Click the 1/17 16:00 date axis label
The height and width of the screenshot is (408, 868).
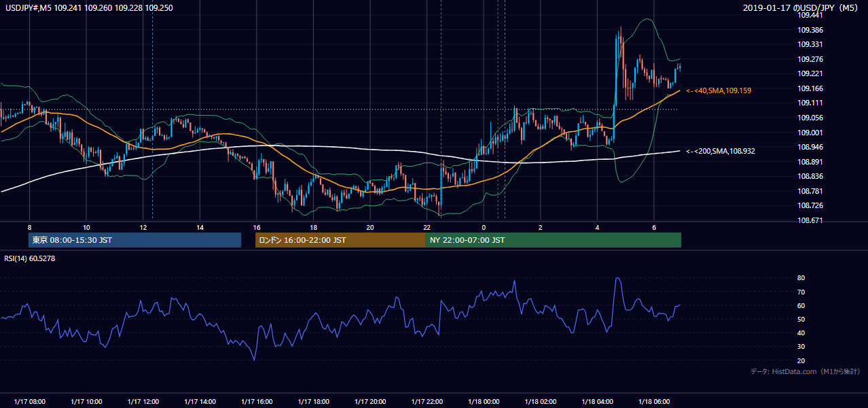(257, 402)
